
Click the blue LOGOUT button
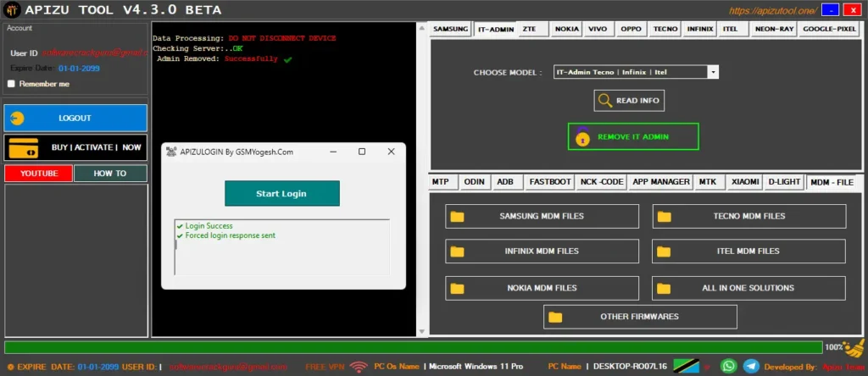point(75,118)
